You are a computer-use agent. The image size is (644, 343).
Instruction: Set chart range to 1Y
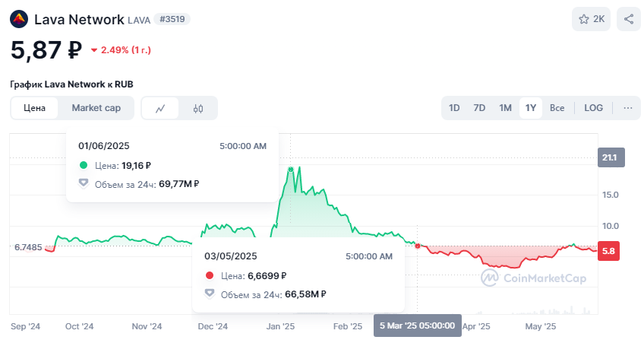pyautogui.click(x=531, y=108)
